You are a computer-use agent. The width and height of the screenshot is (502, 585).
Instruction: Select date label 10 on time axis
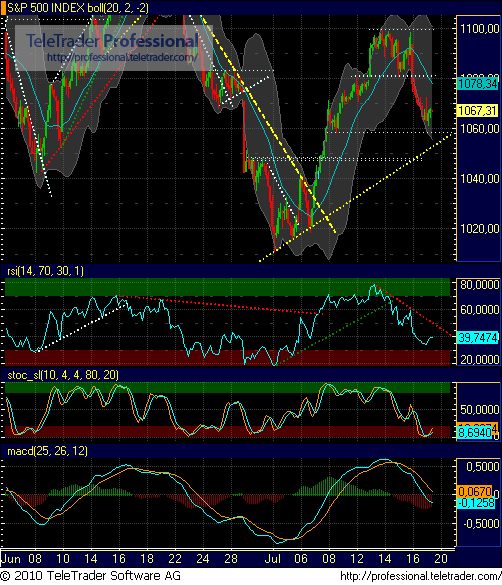click(x=63, y=559)
